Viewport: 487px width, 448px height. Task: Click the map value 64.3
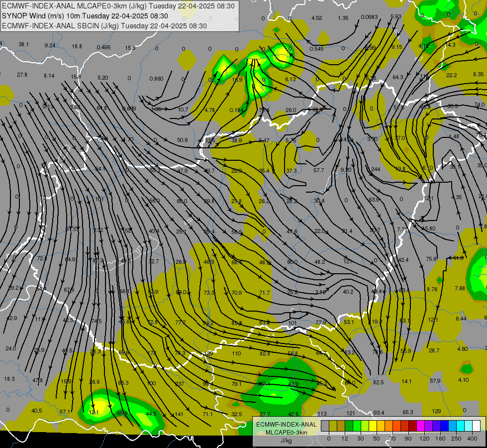(398, 77)
